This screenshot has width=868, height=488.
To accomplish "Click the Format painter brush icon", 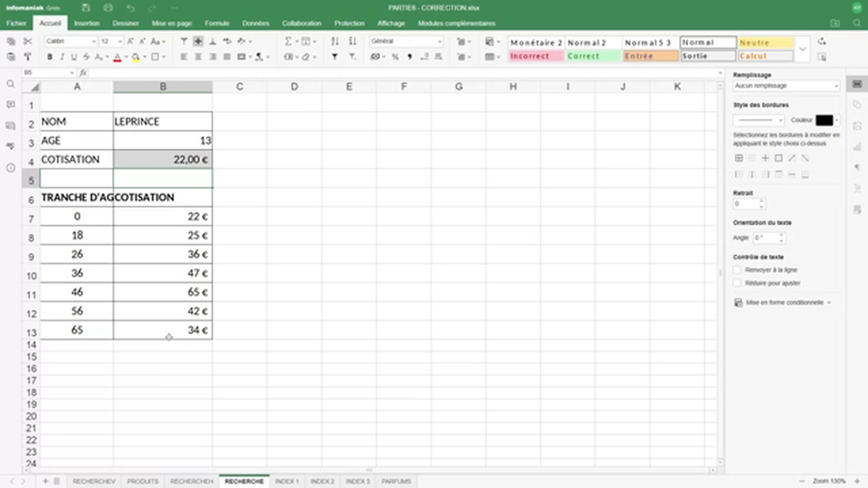I will [x=28, y=57].
